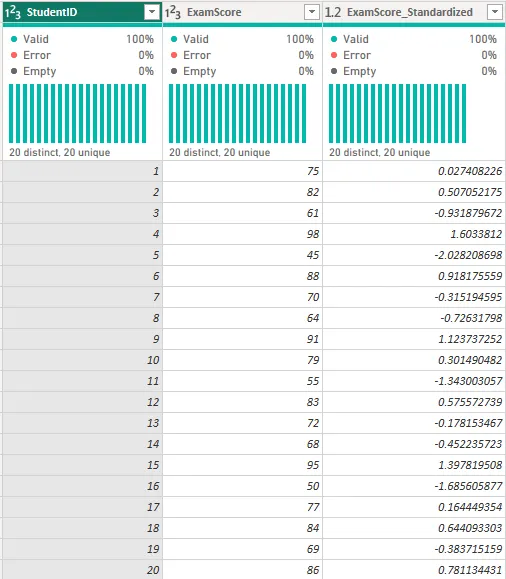The width and height of the screenshot is (506, 579).
Task: Select standardized cell -0.383715159
Action: click(x=414, y=549)
